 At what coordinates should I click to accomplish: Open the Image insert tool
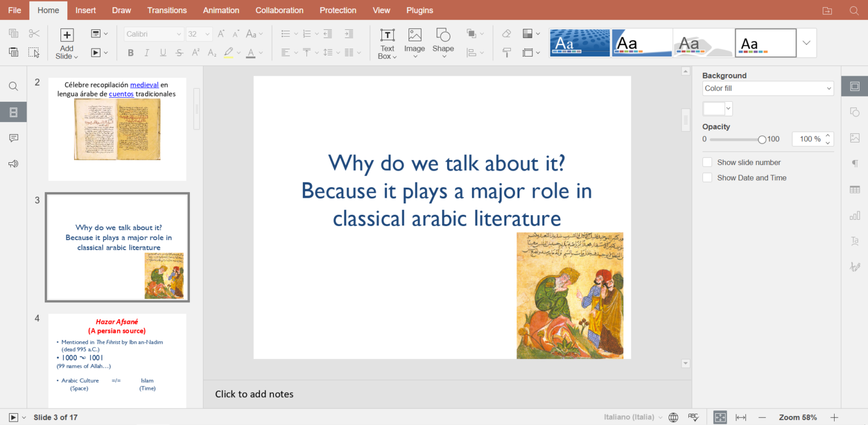click(415, 36)
